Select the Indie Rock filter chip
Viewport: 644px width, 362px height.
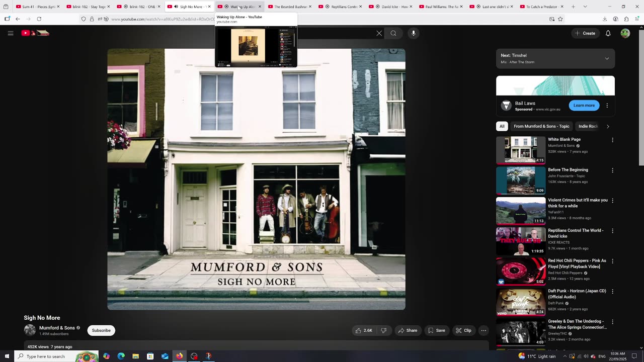(x=588, y=126)
